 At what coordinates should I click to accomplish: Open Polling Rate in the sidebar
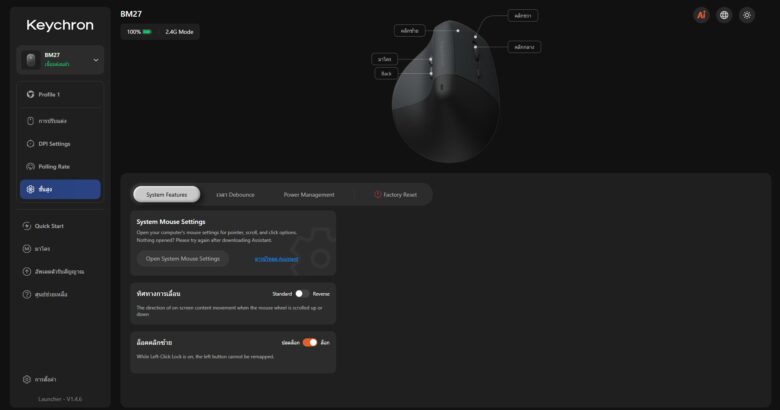60,167
